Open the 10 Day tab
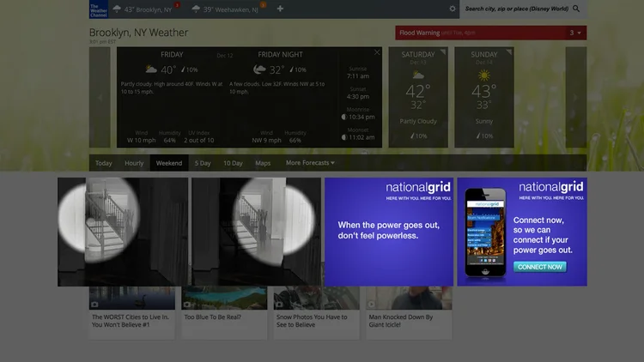This screenshot has height=362, width=644. point(233,163)
